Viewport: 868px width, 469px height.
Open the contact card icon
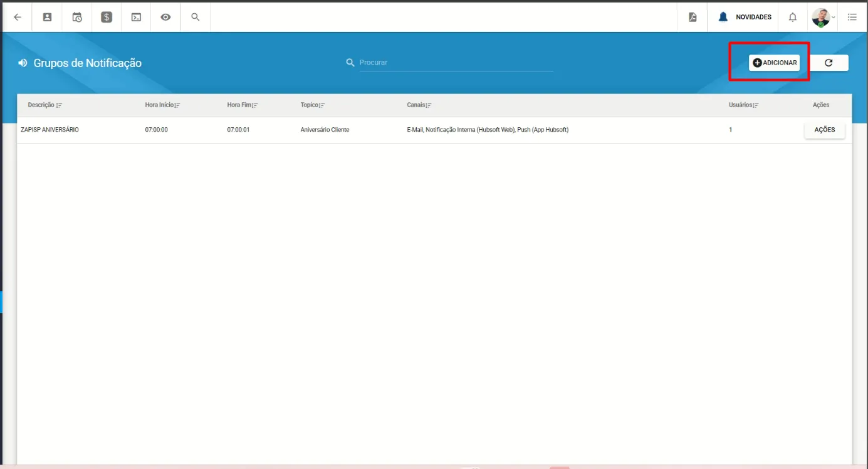[47, 18]
